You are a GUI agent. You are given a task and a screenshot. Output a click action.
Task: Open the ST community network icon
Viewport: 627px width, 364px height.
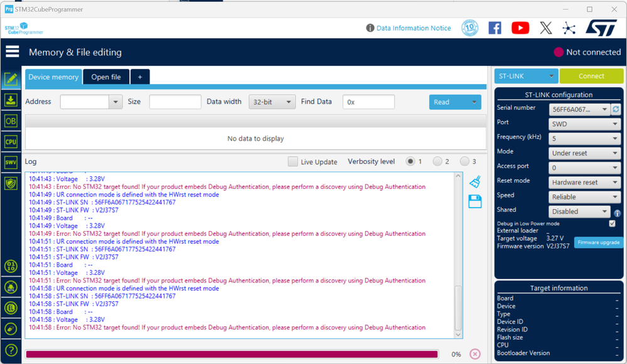click(x=569, y=28)
